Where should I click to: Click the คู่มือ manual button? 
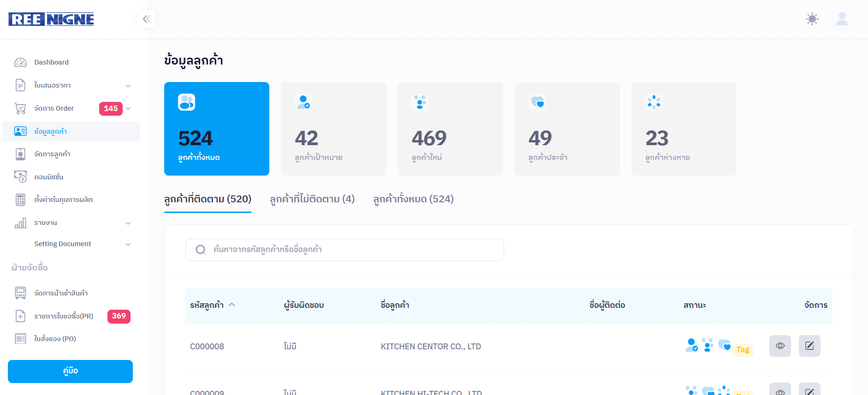click(70, 371)
